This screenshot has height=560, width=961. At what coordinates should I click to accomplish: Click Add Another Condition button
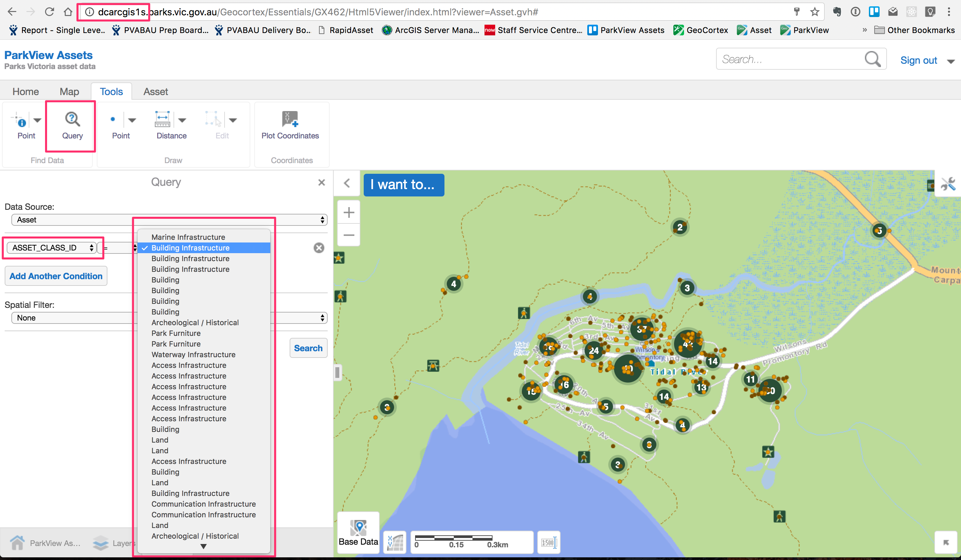[56, 276]
